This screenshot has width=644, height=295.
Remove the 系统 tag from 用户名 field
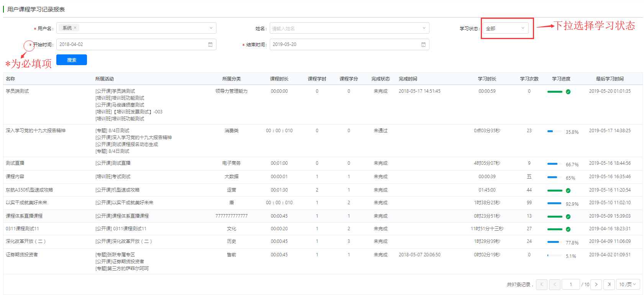tap(75, 28)
